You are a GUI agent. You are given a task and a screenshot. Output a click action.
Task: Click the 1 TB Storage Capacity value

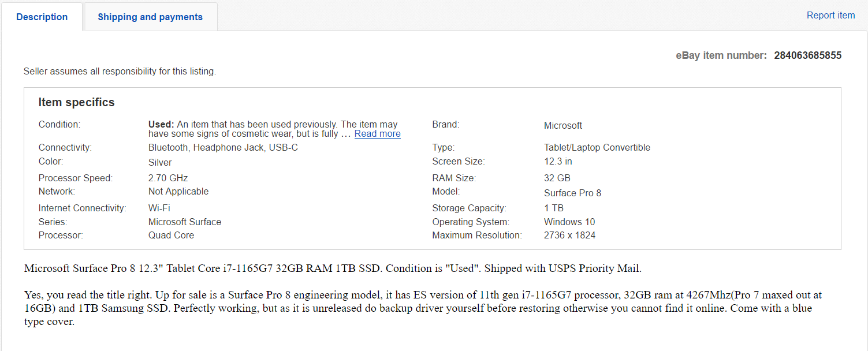553,208
